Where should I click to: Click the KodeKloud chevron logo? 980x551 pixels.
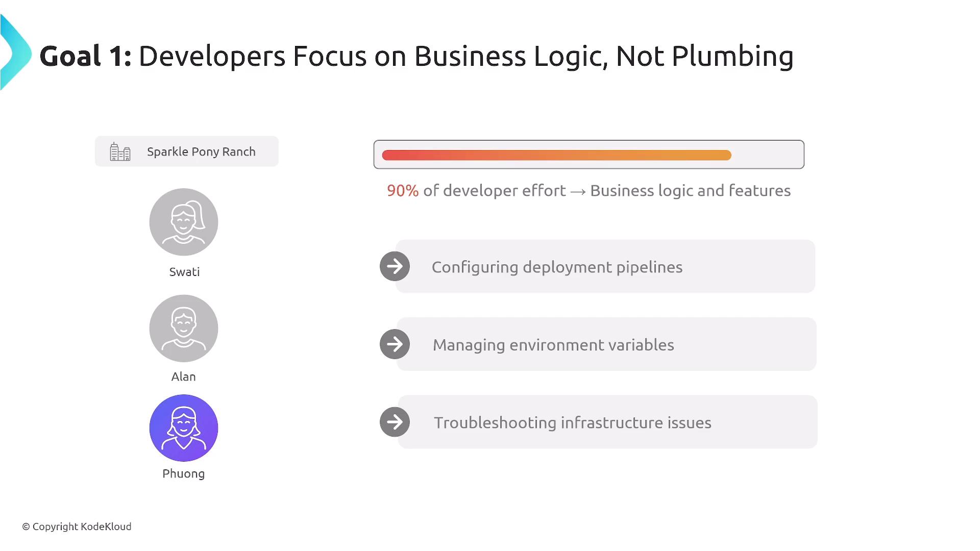15,53
